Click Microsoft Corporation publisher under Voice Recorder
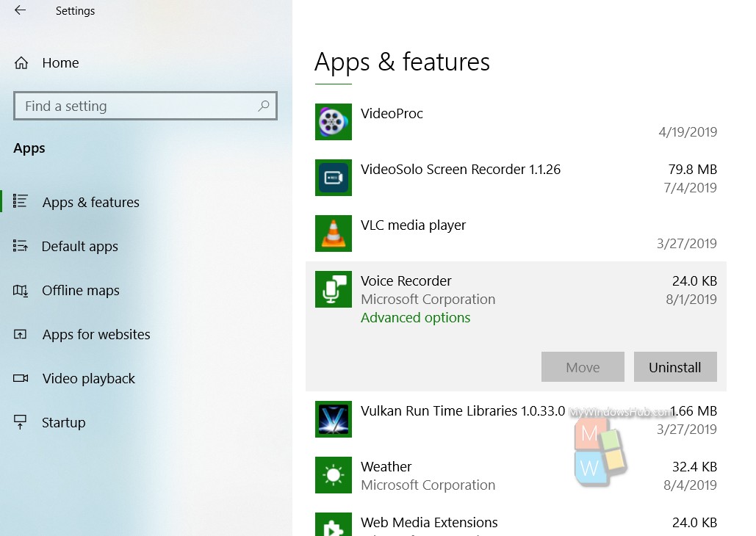Screen dimensions: 756x536 click(428, 300)
